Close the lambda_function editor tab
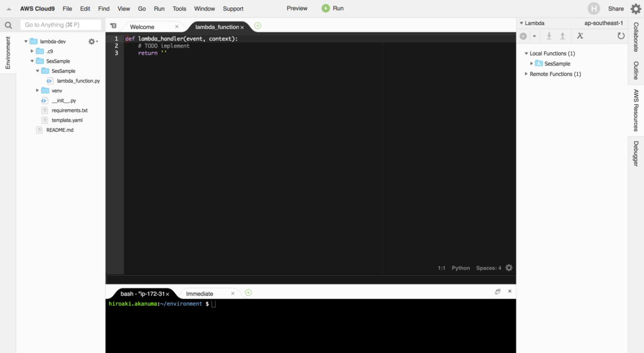 [242, 27]
